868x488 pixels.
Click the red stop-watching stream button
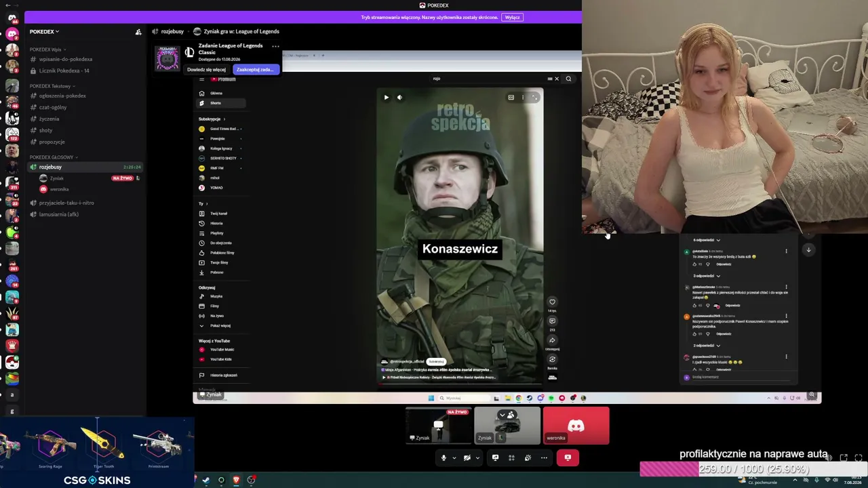point(568,458)
